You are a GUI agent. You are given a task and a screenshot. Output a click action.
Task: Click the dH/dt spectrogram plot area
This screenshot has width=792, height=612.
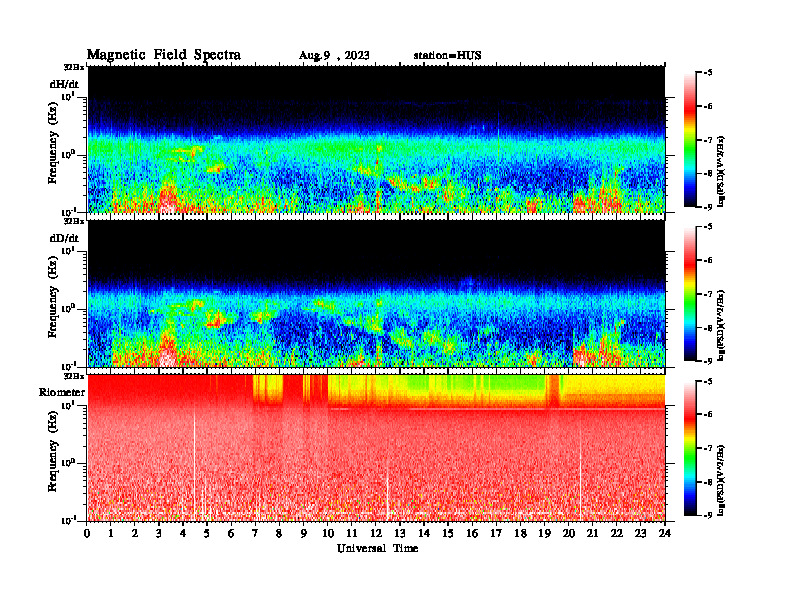tap(376, 139)
